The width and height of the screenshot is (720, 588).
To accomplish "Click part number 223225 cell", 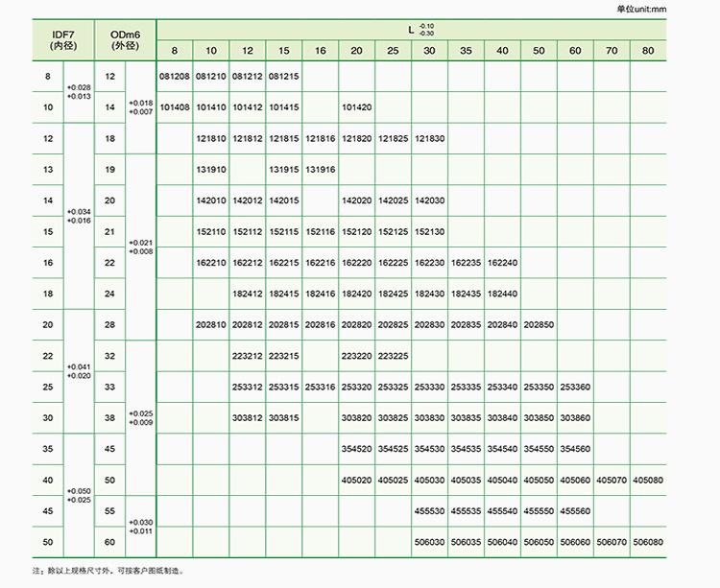I will (x=393, y=356).
